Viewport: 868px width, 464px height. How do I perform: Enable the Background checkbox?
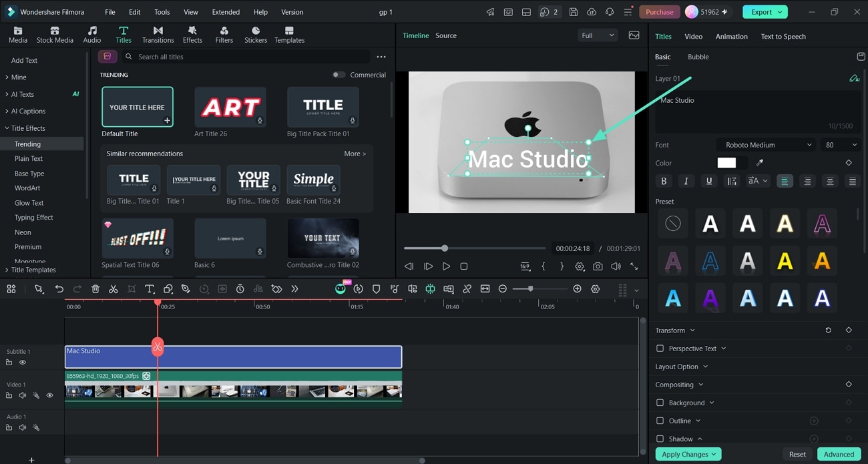660,403
